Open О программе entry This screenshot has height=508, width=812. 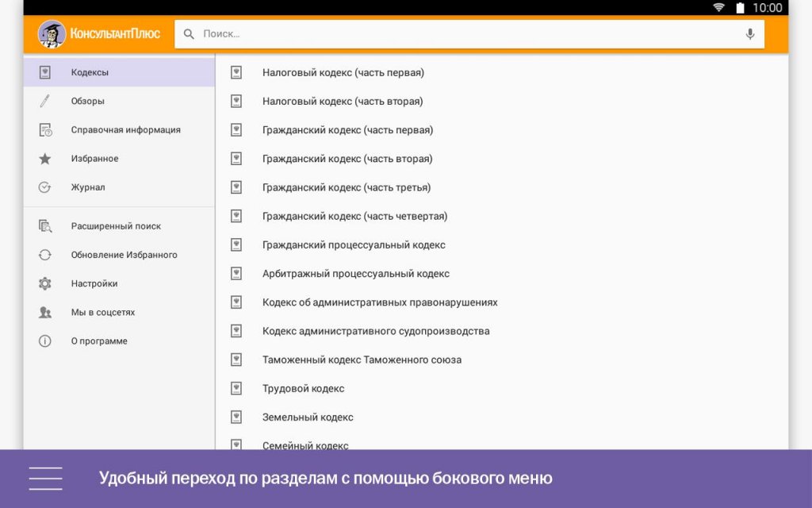pos(119,341)
